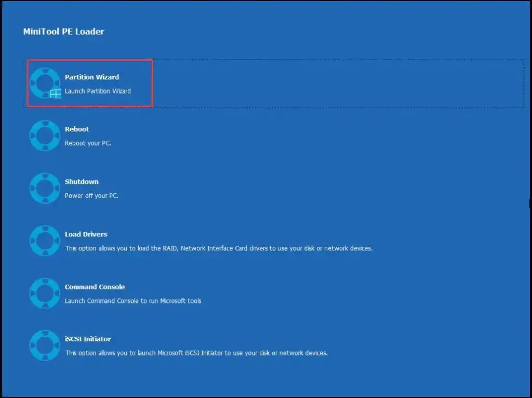The width and height of the screenshot is (532, 398).
Task: Click the Shutdown ring icon
Action: pos(45,188)
